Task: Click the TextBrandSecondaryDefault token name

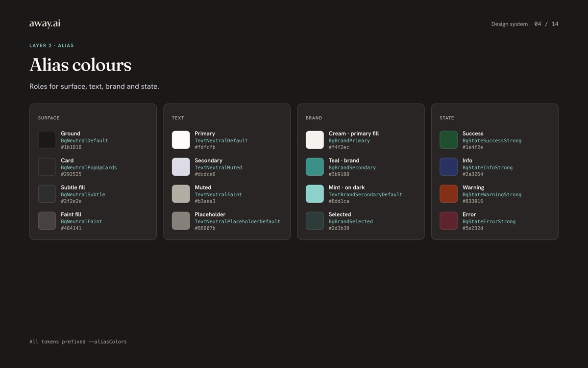Action: pyautogui.click(x=366, y=195)
